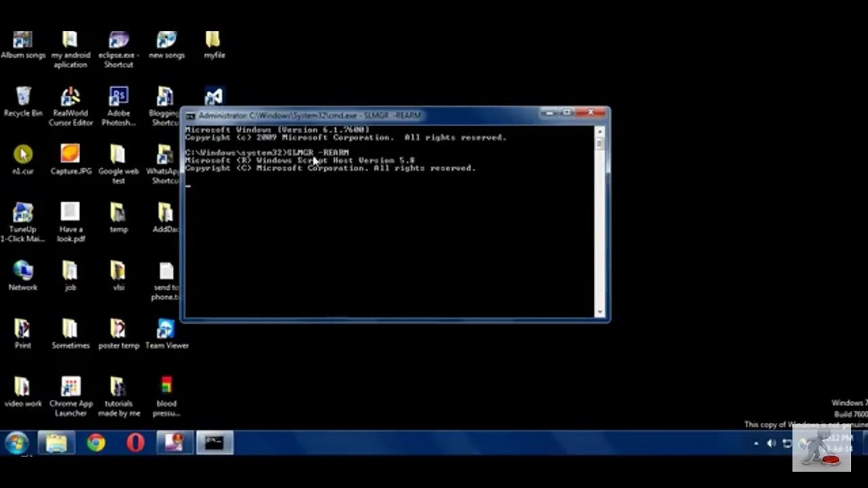Click the 'SLMGR -REARM' command line
The height and width of the screenshot is (488, 868).
267,152
